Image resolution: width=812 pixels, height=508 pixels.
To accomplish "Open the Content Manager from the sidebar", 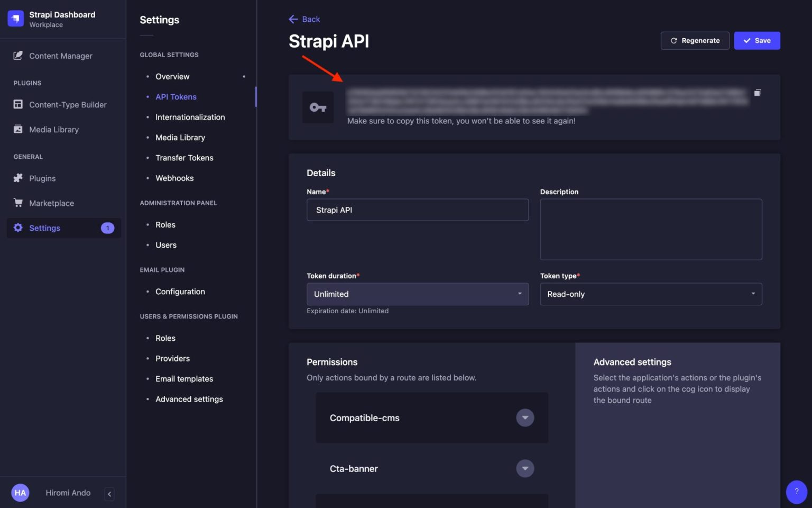I will [x=61, y=56].
